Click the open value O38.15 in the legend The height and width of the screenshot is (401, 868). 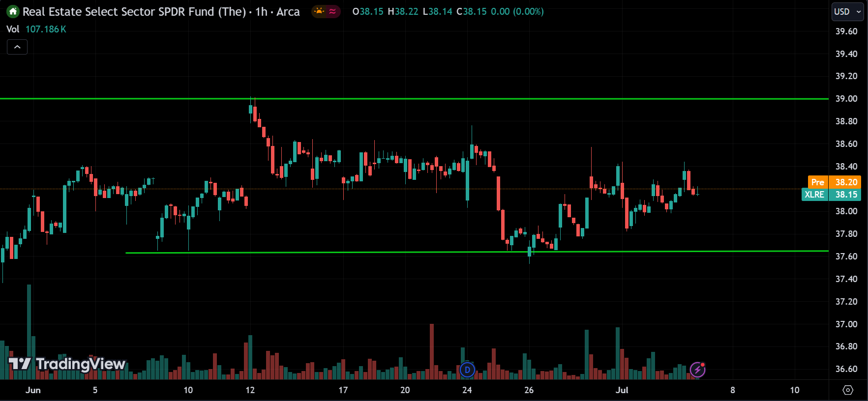pos(368,12)
